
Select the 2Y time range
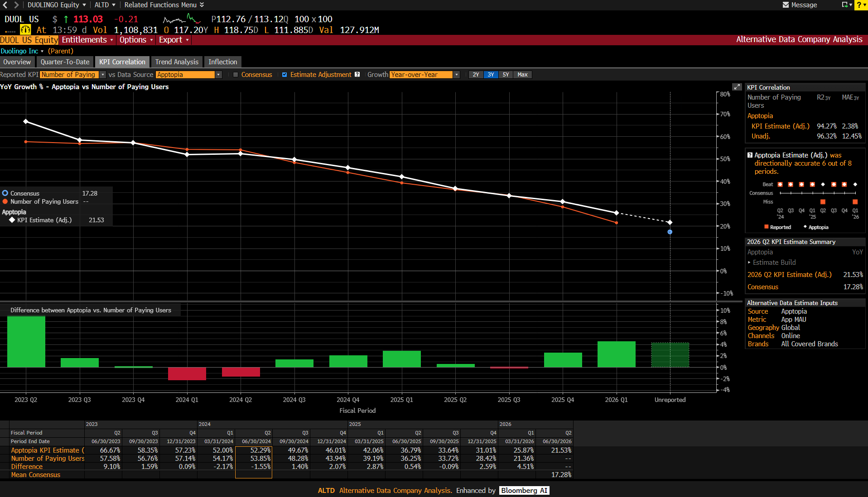pyautogui.click(x=476, y=75)
